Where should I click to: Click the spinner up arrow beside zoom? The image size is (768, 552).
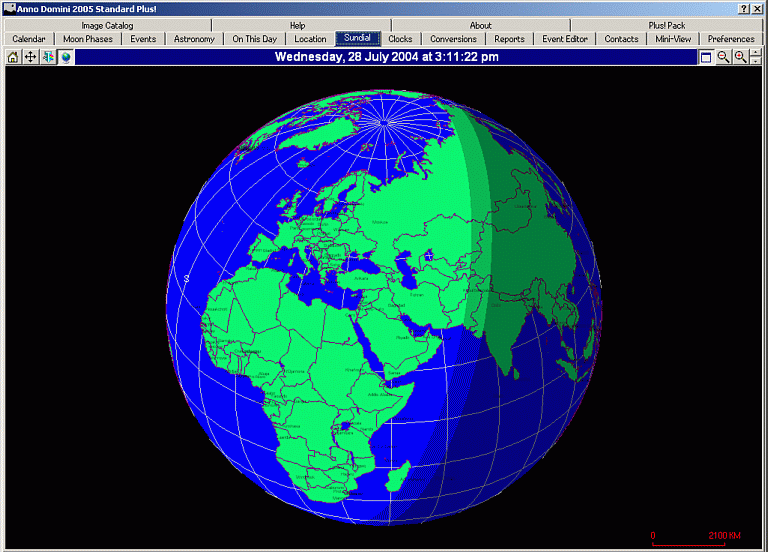(755, 54)
